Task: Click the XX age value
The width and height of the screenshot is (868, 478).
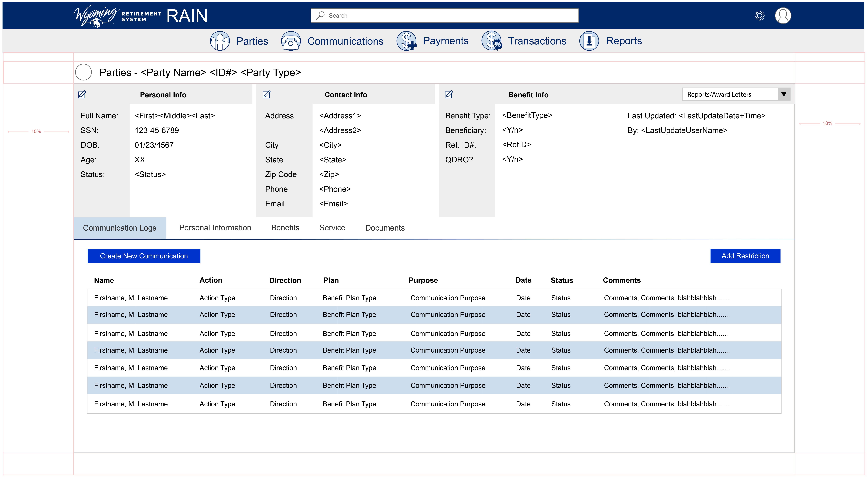Action: tap(140, 160)
